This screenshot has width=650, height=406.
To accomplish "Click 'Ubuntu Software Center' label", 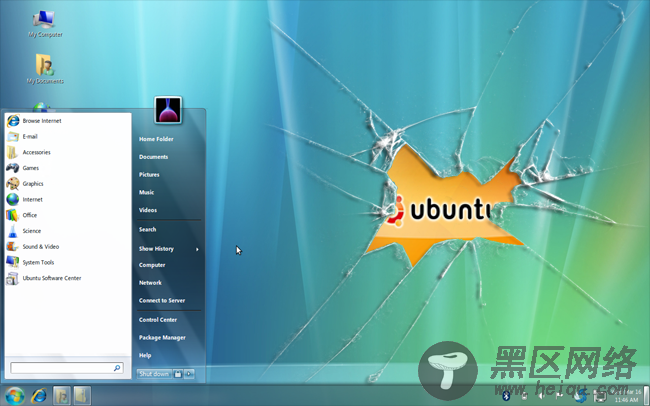I will pos(52,279).
